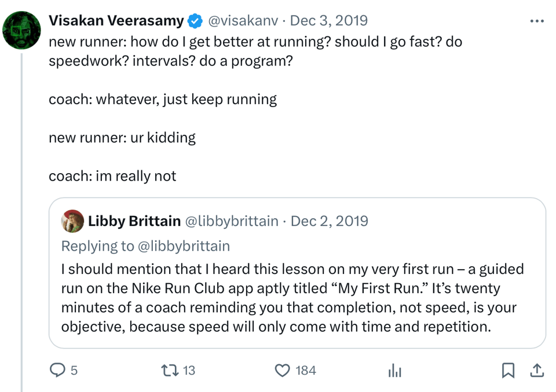Viewport: 556px width, 392px height.
Task: Click the main tweet text about new runner
Action: click(x=255, y=51)
